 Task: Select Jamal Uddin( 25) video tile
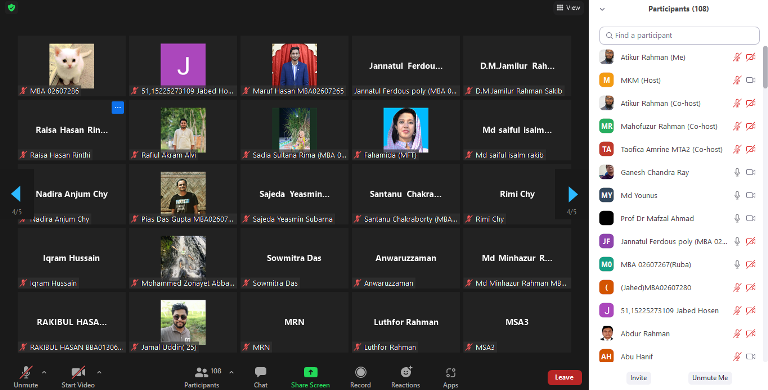click(183, 322)
